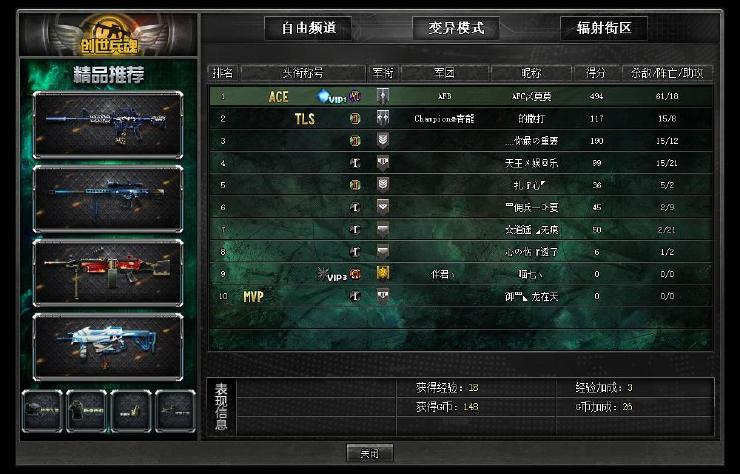Click the 创世兵魂 game logo
Screen dimensions: 740x474
tap(109, 36)
